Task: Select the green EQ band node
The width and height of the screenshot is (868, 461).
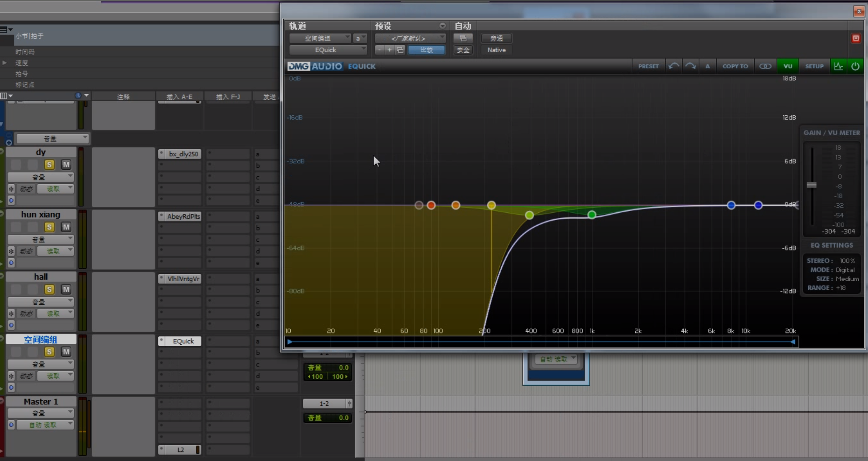Action: click(592, 215)
